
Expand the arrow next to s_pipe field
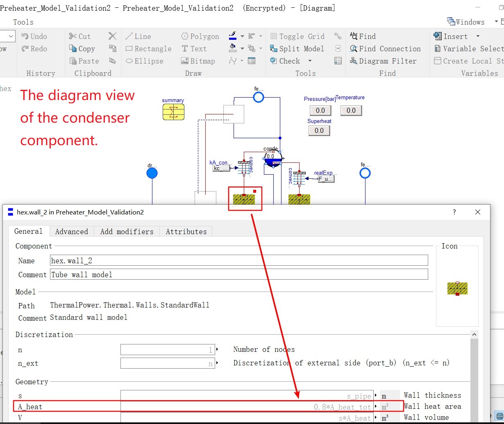click(x=376, y=395)
